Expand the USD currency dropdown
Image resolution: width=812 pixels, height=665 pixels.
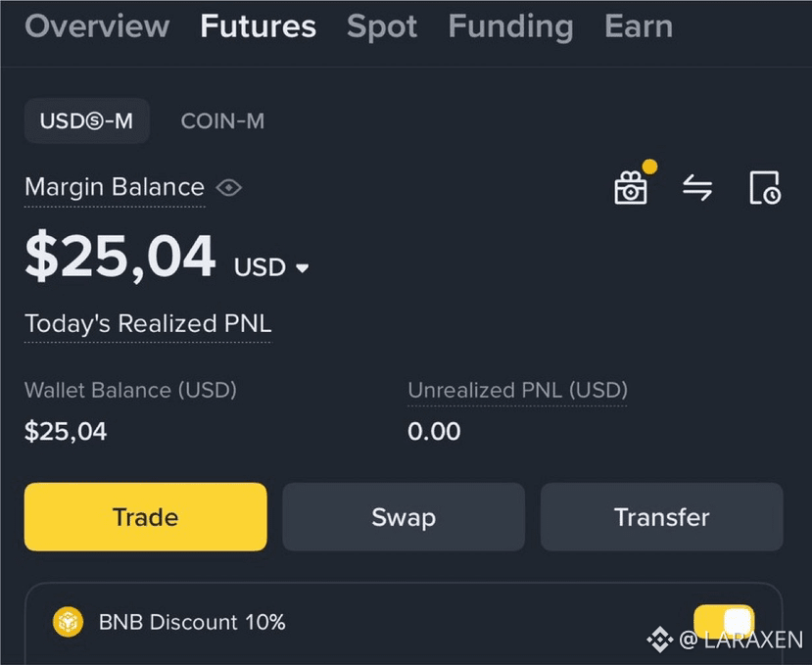[303, 268]
